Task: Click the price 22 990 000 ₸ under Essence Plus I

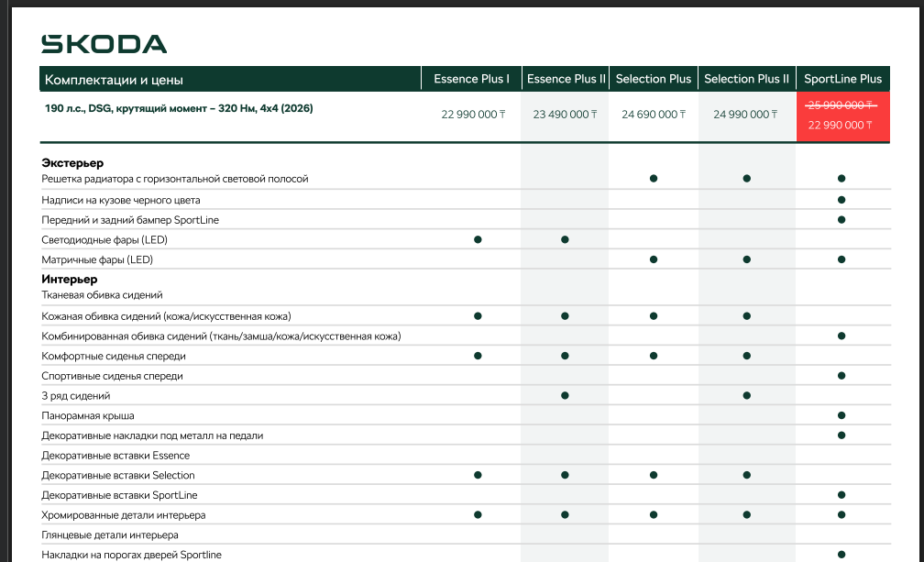Action: 473,115
